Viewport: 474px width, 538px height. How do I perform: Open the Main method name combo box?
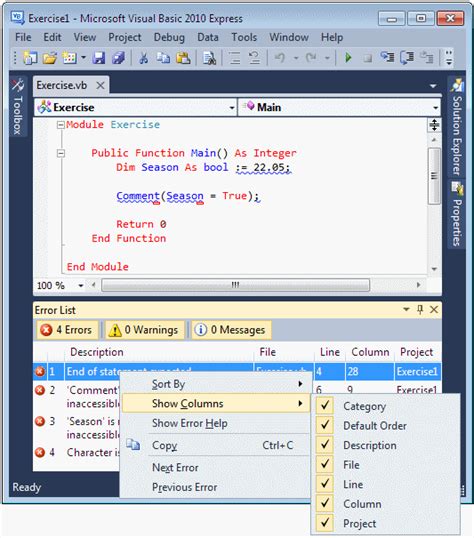click(339, 107)
